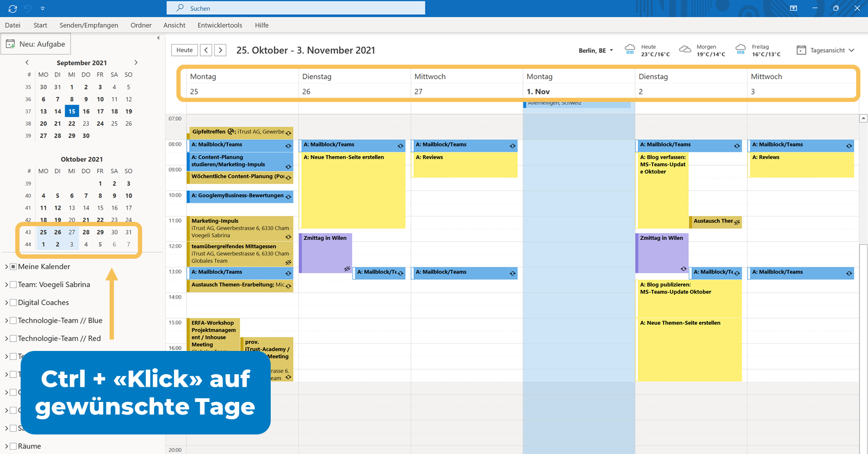Screen dimensions: 868x454
Task: Collapse the folder pane with the small arrow
Action: [x=158, y=38]
